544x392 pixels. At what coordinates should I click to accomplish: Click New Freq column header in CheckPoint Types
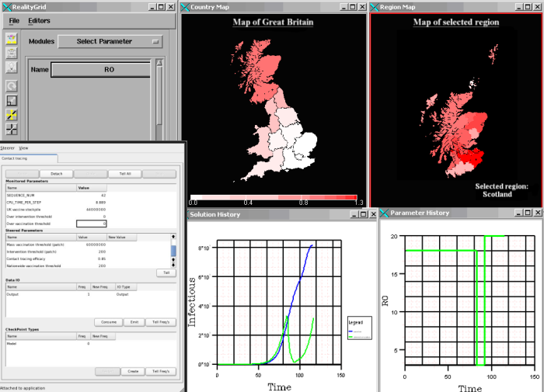tap(103, 336)
